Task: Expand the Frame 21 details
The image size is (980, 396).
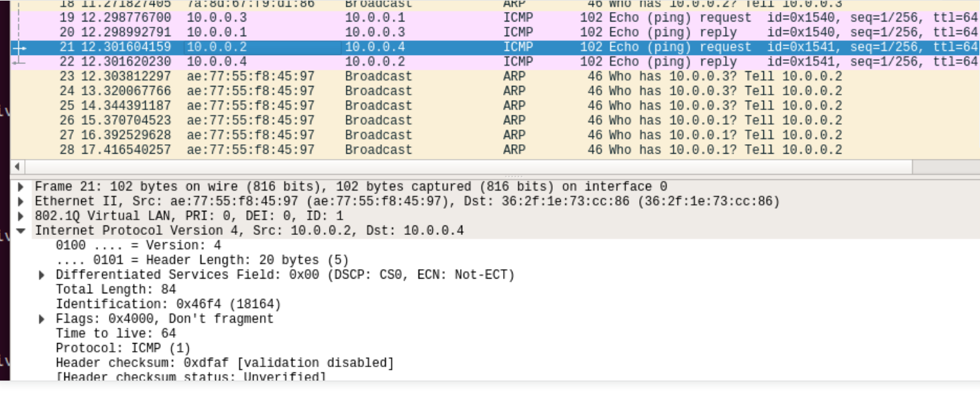Action: click(x=21, y=187)
